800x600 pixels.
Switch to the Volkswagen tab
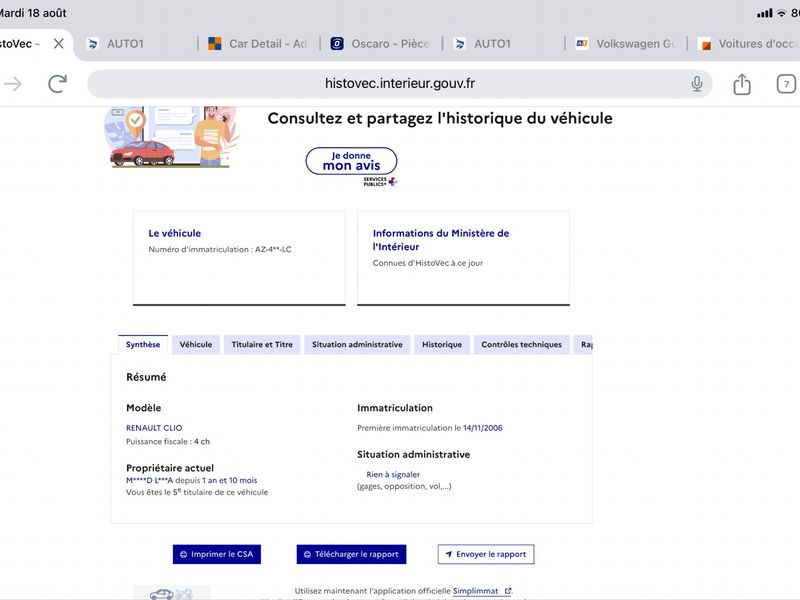click(x=626, y=44)
